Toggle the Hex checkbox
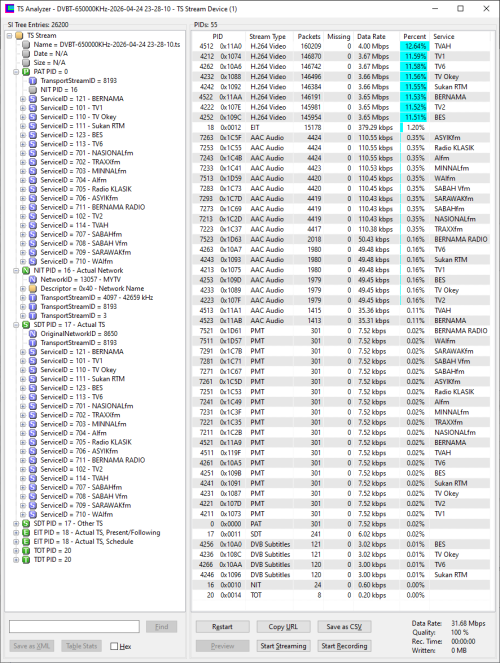 (114, 646)
